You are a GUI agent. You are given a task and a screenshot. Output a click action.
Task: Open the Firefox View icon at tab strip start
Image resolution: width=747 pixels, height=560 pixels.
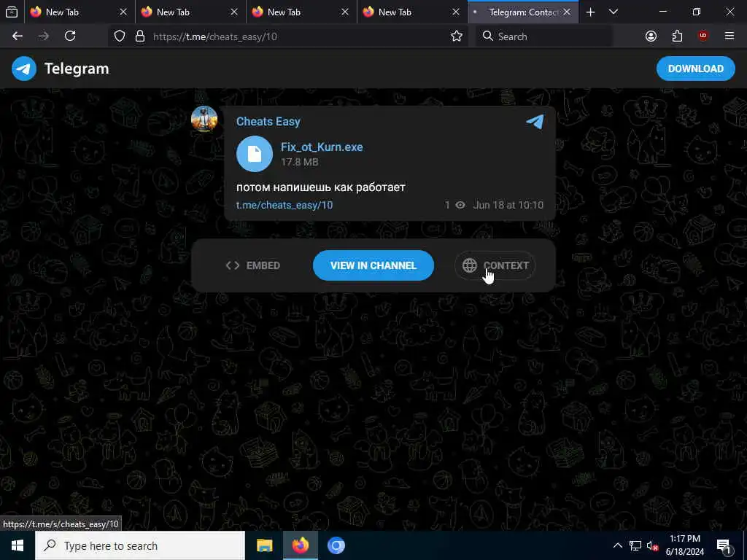point(12,12)
